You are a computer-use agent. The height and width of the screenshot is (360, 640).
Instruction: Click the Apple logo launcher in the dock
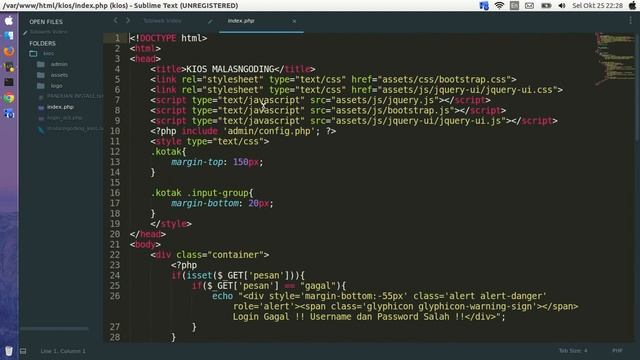[9, 20]
